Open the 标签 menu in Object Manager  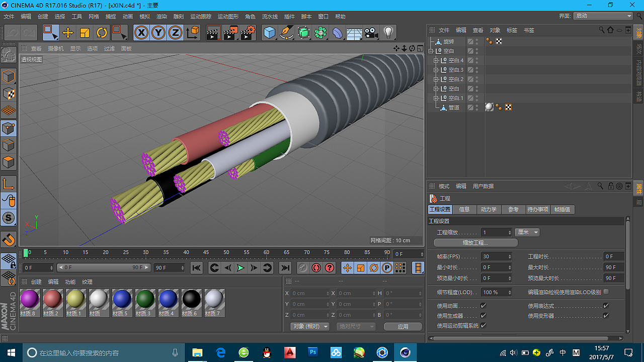[512, 30]
